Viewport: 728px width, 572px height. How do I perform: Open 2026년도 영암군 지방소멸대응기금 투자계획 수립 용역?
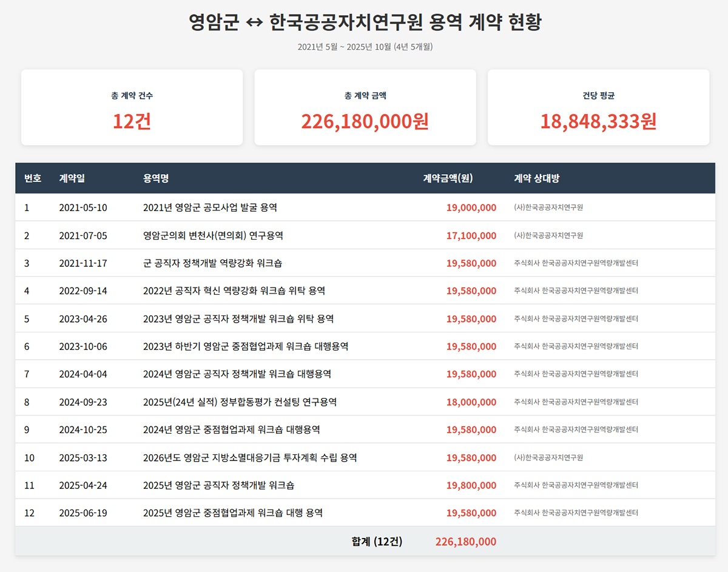pyautogui.click(x=250, y=457)
